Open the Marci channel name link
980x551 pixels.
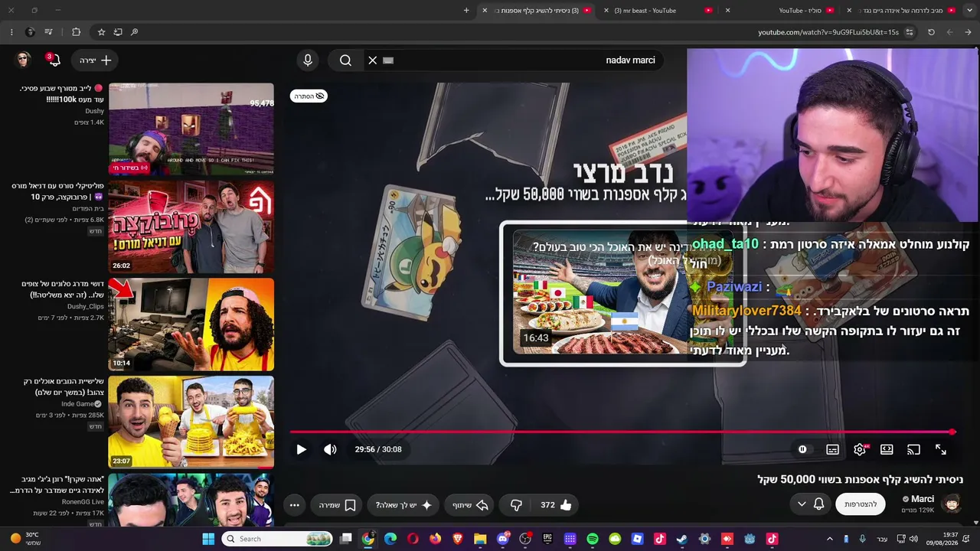pyautogui.click(x=923, y=499)
